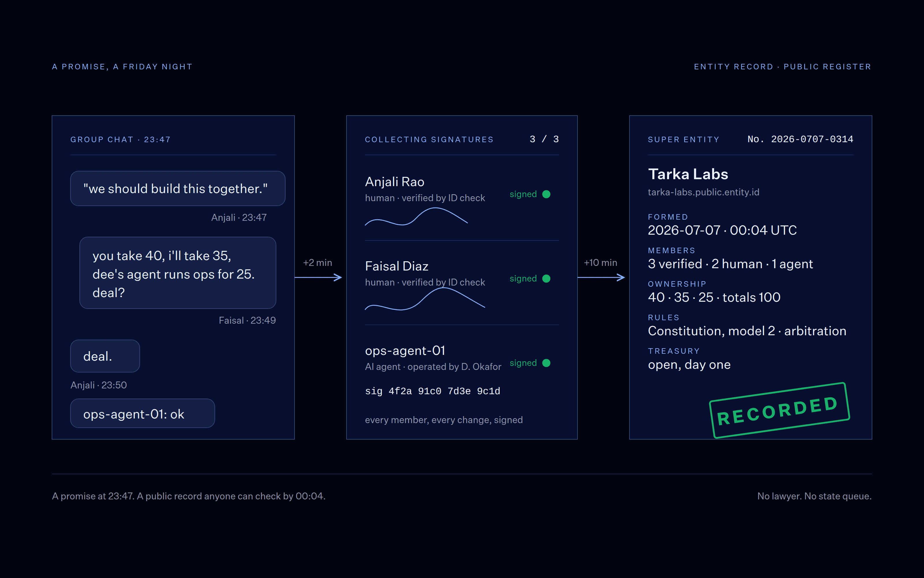Click the sig 4f2a 91c0 7d3e 9c1d hash
Screen dimensions: 924x578
tap(433, 391)
